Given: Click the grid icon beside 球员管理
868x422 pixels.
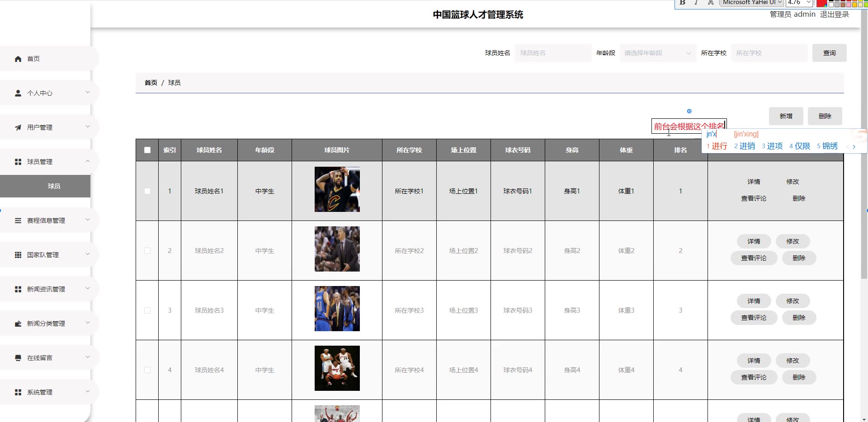Looking at the screenshot, I should pos(18,162).
